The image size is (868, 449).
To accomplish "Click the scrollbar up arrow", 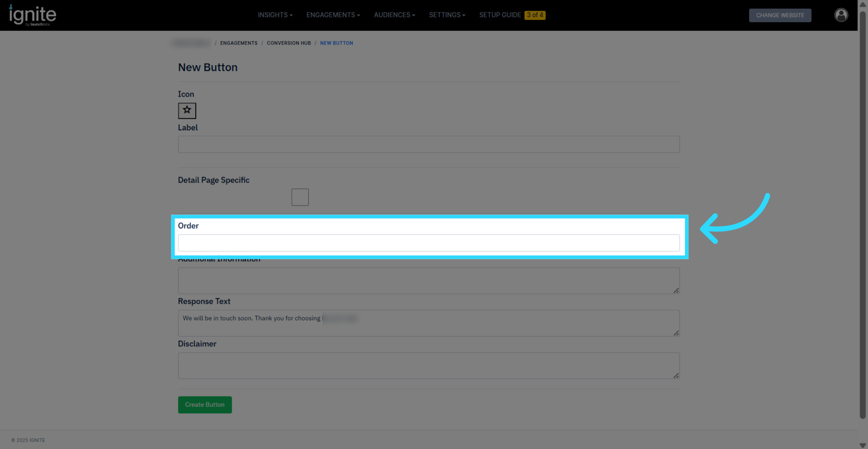I will click(x=863, y=5).
